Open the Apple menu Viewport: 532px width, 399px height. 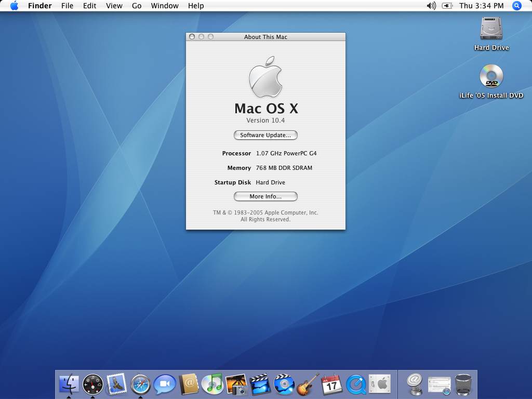coord(14,6)
